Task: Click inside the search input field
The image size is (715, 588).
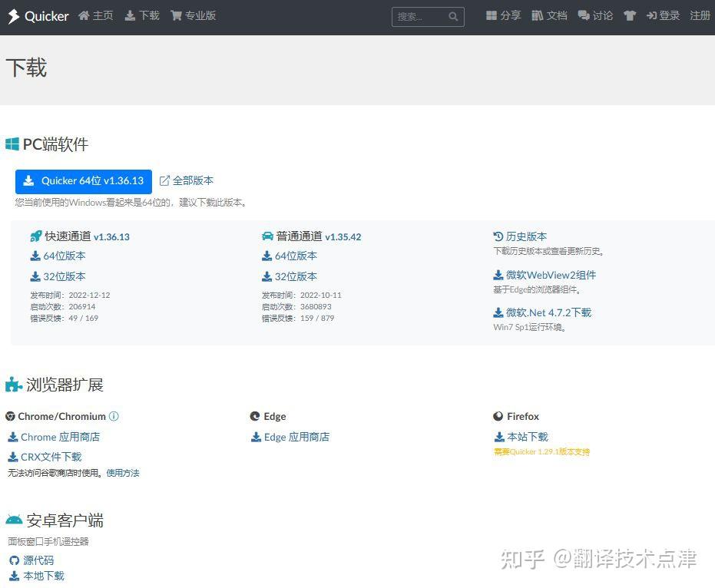Action: coord(419,16)
